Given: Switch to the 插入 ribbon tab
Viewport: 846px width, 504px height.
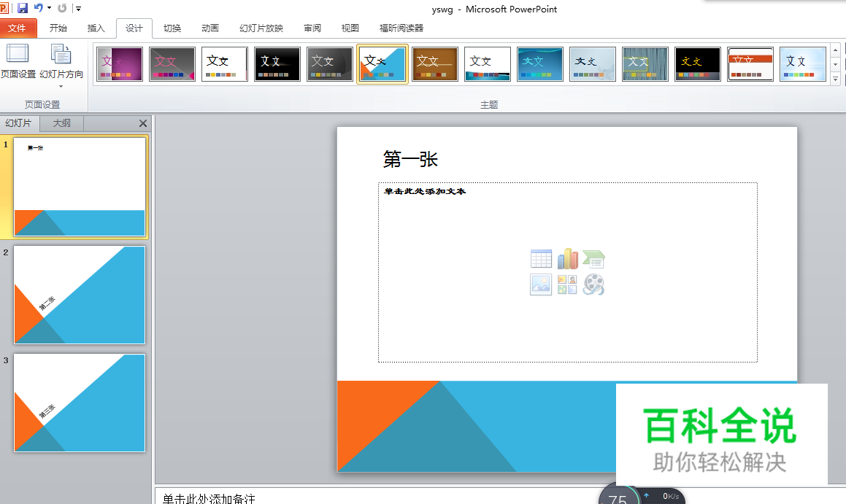Looking at the screenshot, I should (96, 28).
